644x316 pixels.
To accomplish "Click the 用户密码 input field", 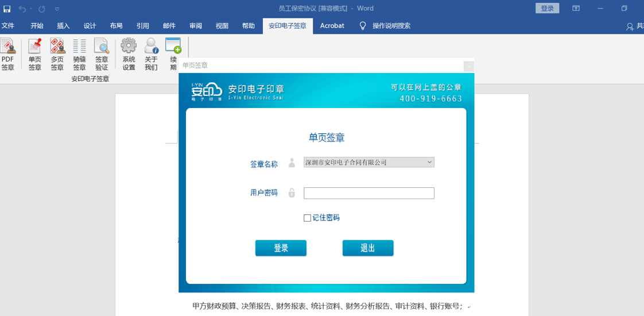I will (x=369, y=193).
